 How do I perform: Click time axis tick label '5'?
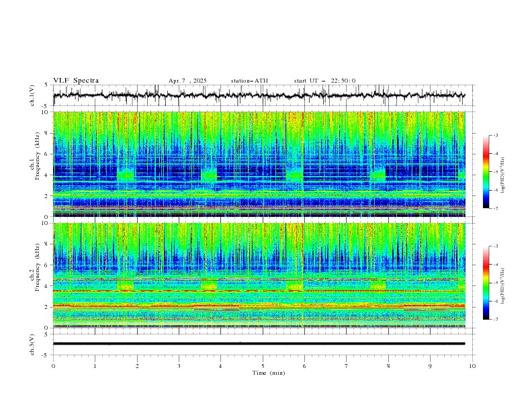[x=263, y=366]
